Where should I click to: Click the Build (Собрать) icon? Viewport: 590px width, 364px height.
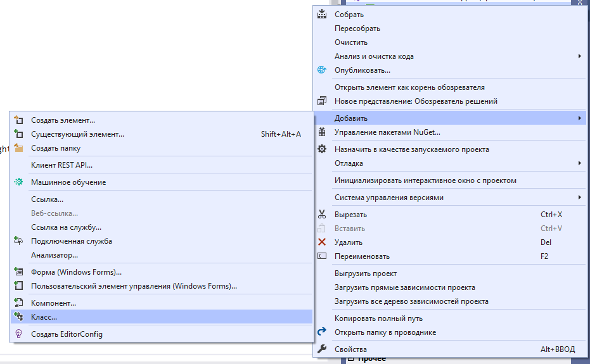(322, 15)
